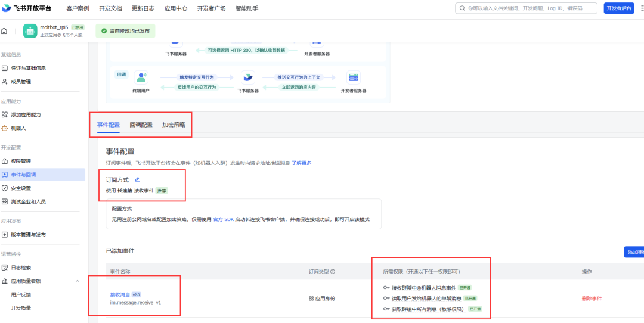The width and height of the screenshot is (644, 323).
Task: Click the 开发者后台 button
Action: click(x=619, y=8)
